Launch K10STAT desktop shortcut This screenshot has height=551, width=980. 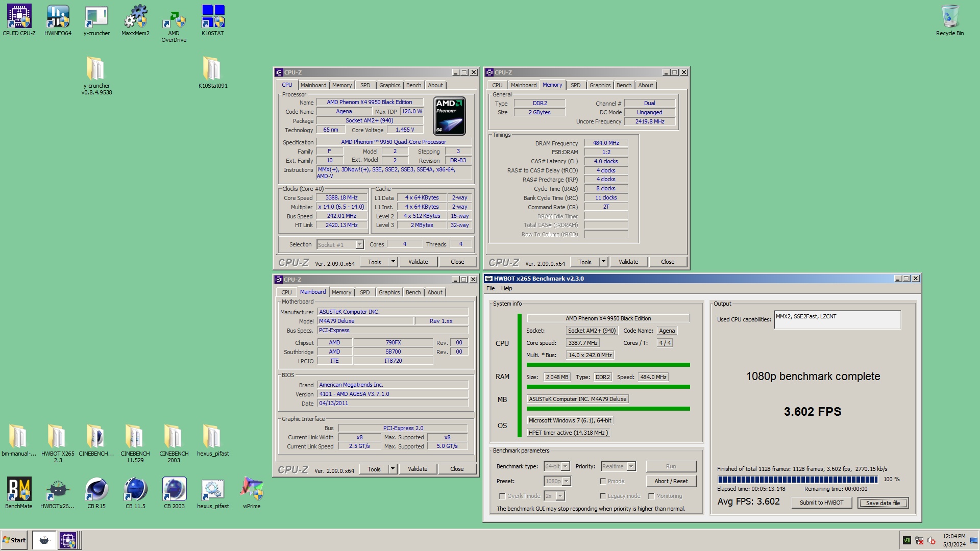[212, 20]
